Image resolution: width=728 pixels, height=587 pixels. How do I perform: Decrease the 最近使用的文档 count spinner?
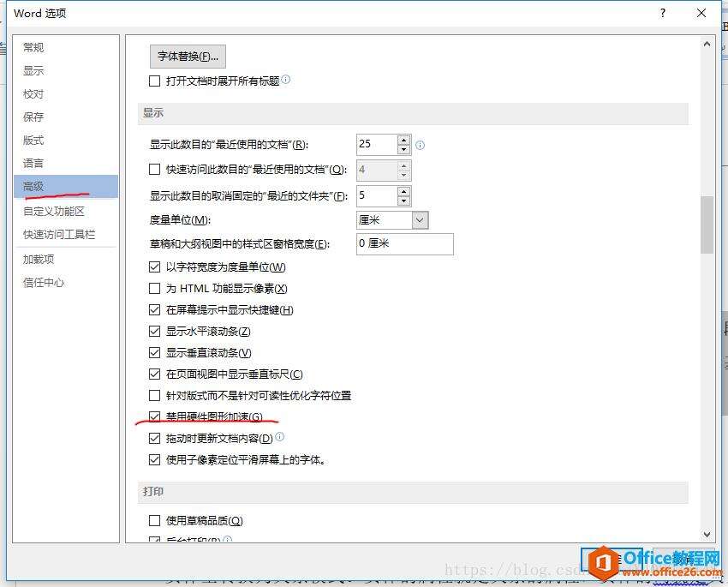pyautogui.click(x=404, y=150)
